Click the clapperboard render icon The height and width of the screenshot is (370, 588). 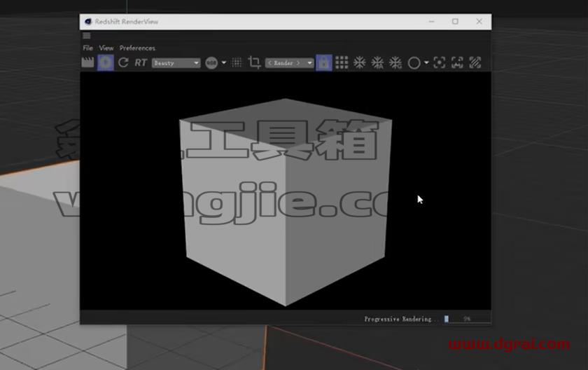[x=87, y=62]
